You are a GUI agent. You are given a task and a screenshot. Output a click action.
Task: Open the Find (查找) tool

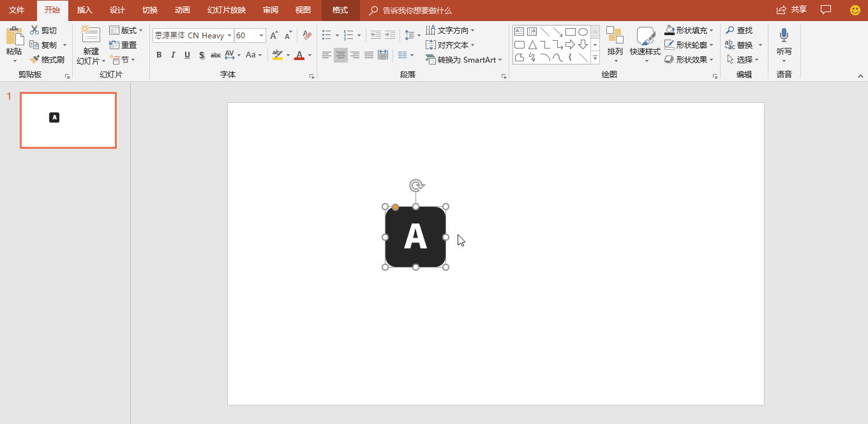741,29
